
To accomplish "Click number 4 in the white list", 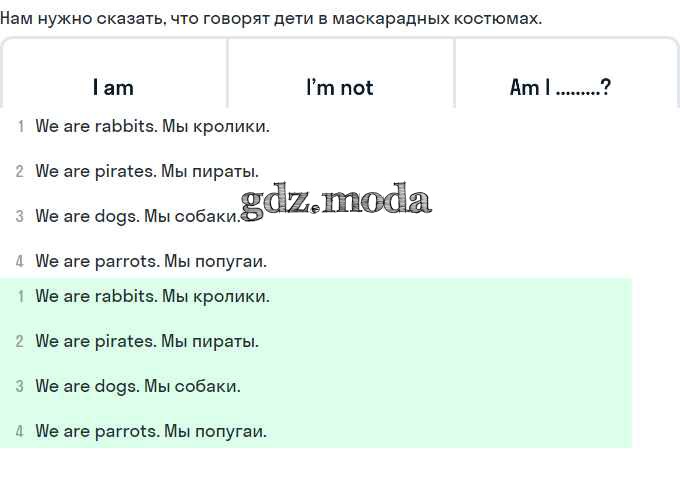I will [x=20, y=261].
